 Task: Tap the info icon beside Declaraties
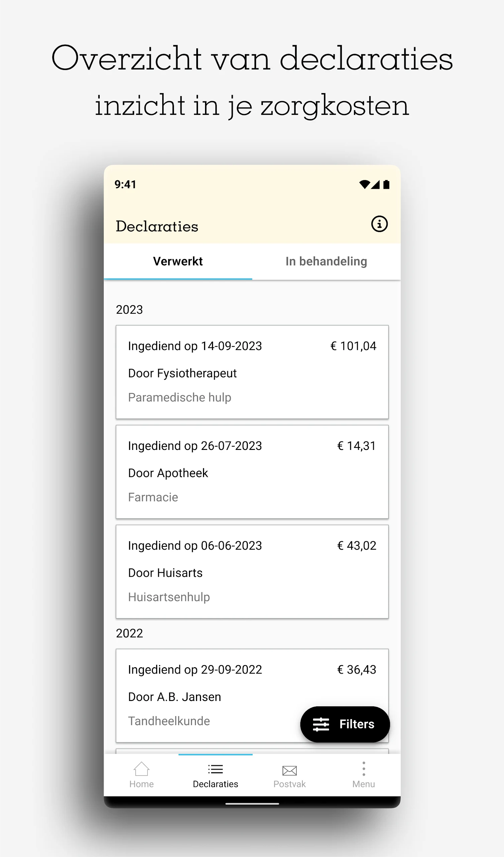click(x=379, y=224)
